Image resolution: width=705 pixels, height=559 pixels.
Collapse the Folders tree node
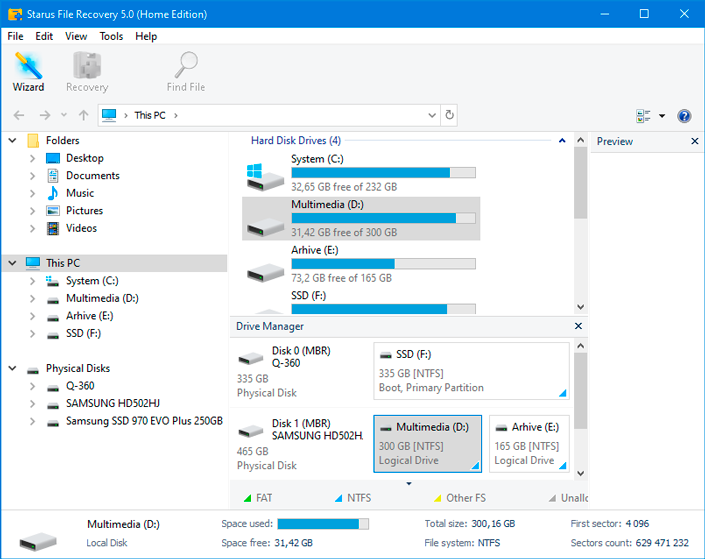[13, 141]
